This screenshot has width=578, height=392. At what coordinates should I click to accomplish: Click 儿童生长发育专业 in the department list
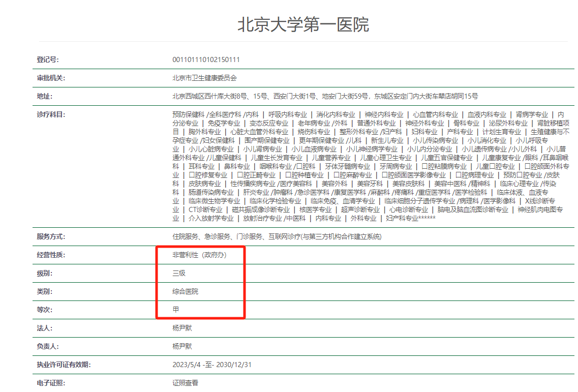coord(277,158)
